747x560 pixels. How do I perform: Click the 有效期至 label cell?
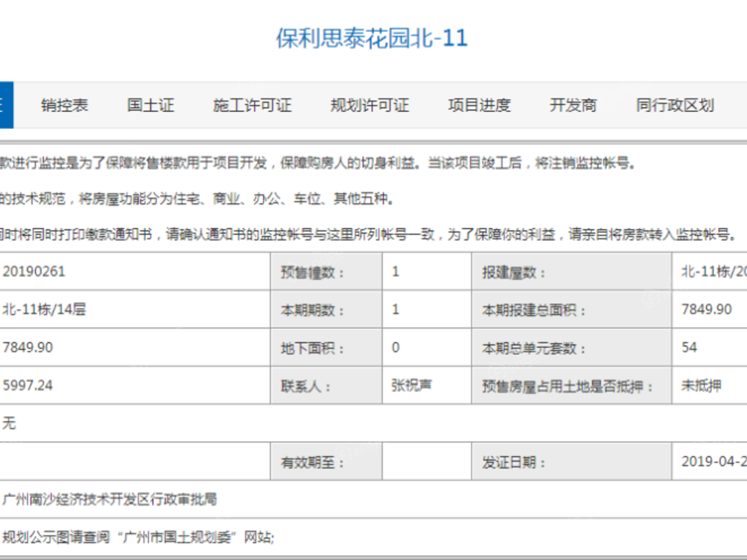click(326, 462)
